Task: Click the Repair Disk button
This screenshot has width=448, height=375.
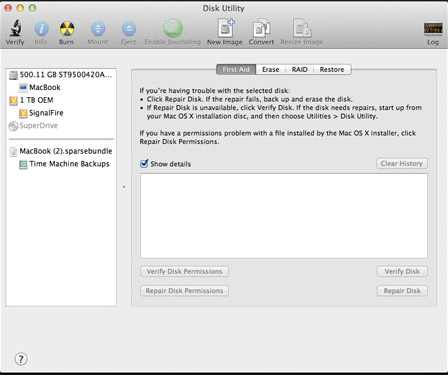Action: tap(402, 291)
